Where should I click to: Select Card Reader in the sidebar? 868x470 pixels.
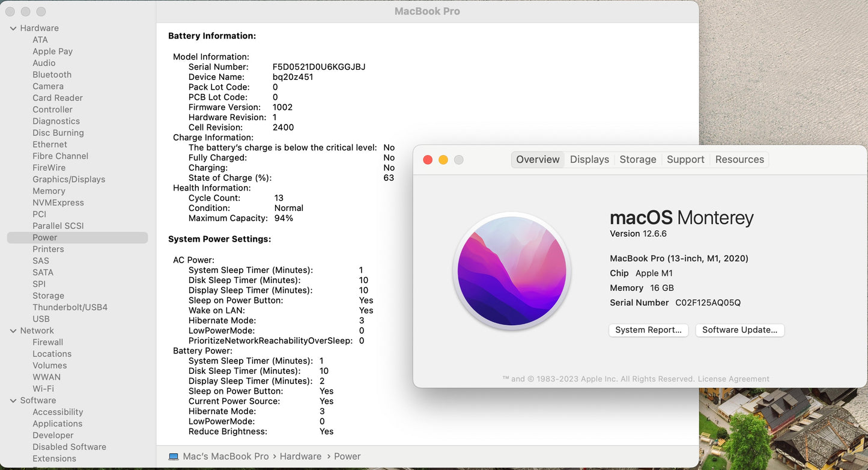[x=58, y=98]
